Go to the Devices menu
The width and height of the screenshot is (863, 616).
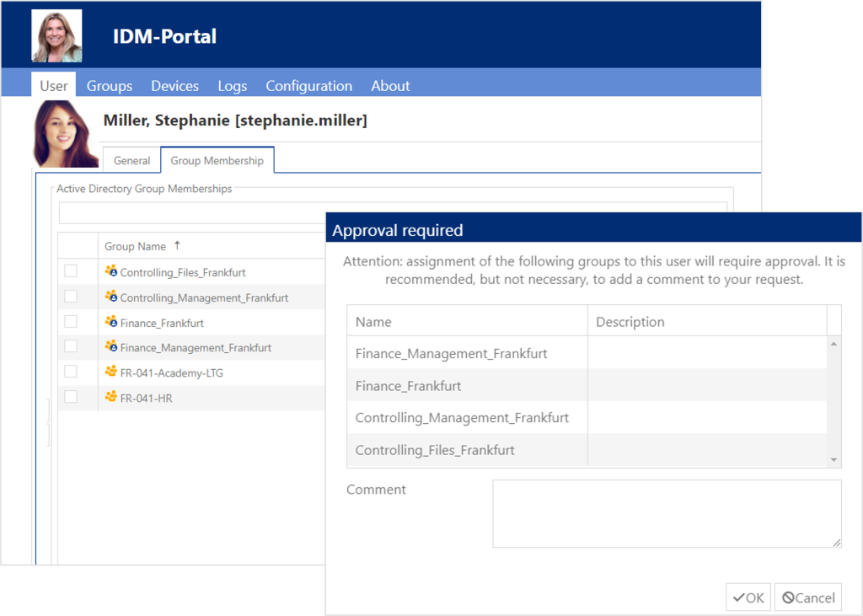tap(175, 86)
